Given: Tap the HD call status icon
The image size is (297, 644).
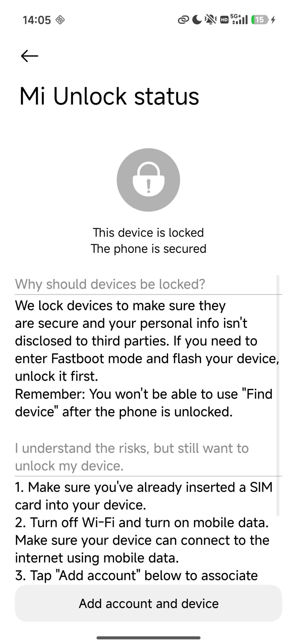Looking at the screenshot, I should (224, 20).
